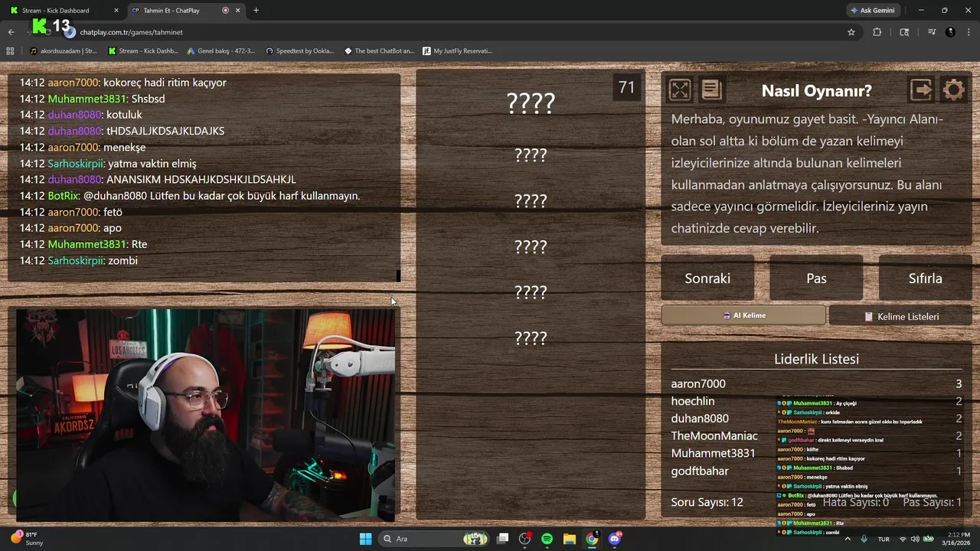980x551 pixels.
Task: Bookmark this page with the star icon
Action: pyautogui.click(x=851, y=32)
